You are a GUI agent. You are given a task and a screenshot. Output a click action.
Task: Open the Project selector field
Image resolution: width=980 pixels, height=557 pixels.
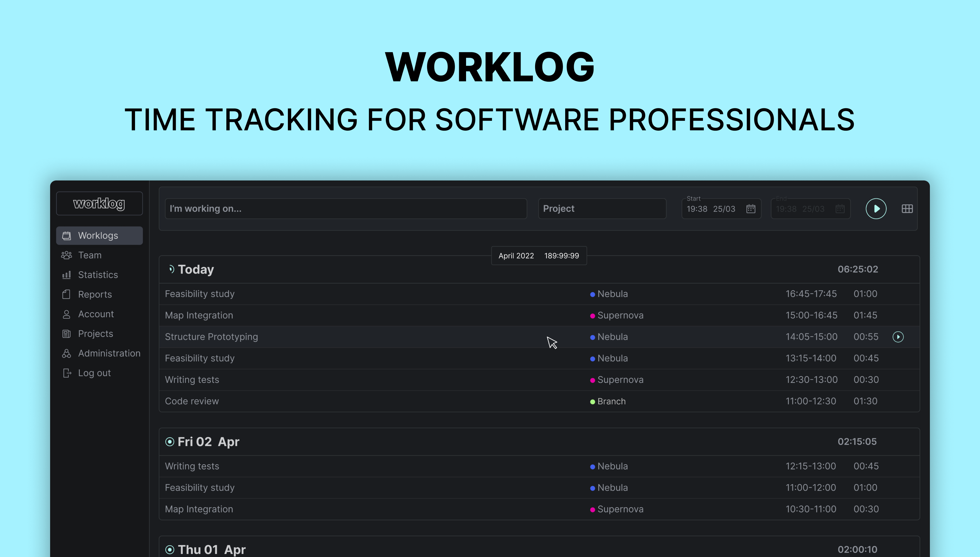pyautogui.click(x=602, y=209)
